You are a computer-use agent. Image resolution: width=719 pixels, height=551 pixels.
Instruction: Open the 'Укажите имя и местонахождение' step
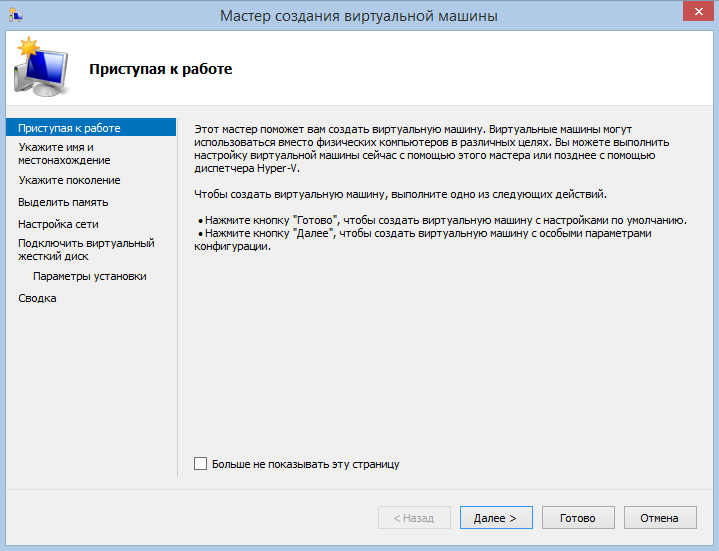coord(64,153)
